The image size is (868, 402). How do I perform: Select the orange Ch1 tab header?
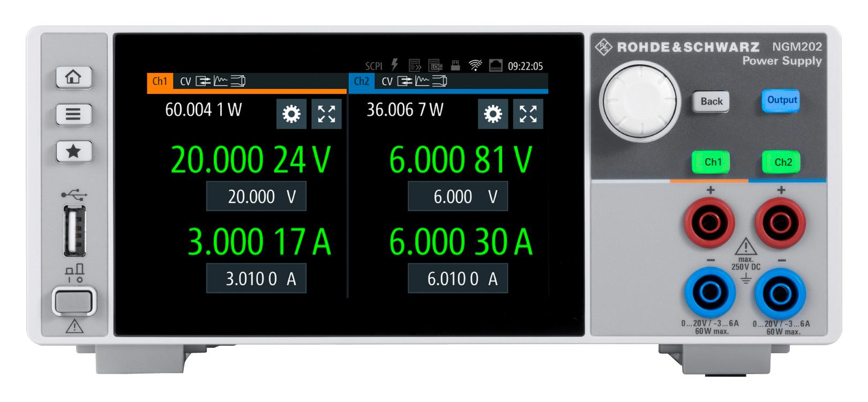point(160,81)
